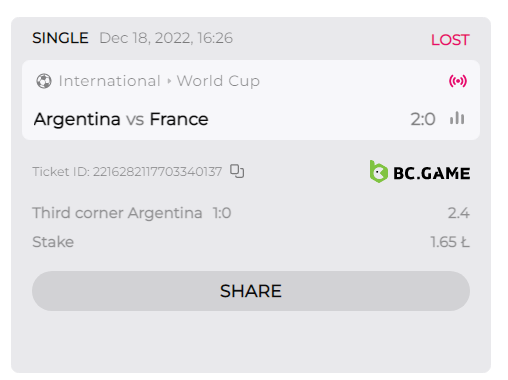Screen dimensions: 508x380
Task: Share this bet slip with SHARE button
Action: 251,291
